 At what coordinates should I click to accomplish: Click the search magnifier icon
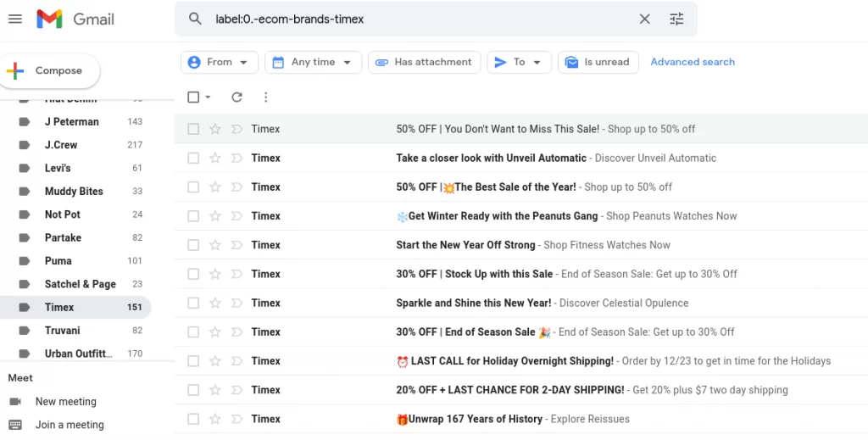(195, 19)
